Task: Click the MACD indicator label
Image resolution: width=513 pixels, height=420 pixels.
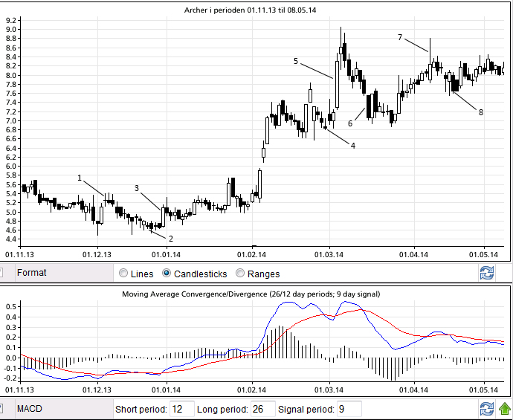Action: tap(30, 409)
